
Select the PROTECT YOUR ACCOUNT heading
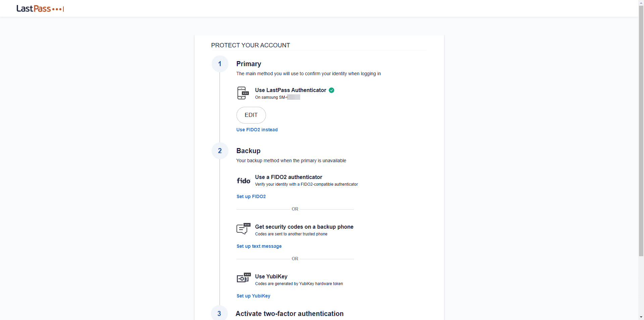click(251, 45)
